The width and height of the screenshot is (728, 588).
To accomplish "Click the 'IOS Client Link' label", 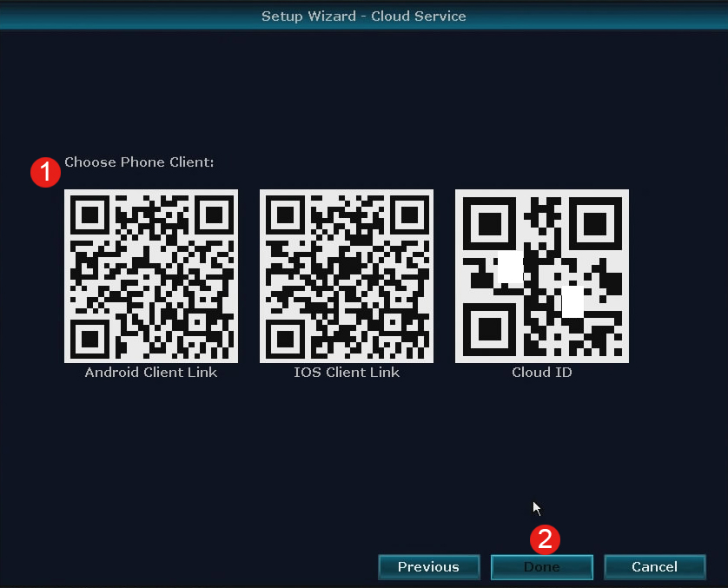I will pyautogui.click(x=347, y=373).
